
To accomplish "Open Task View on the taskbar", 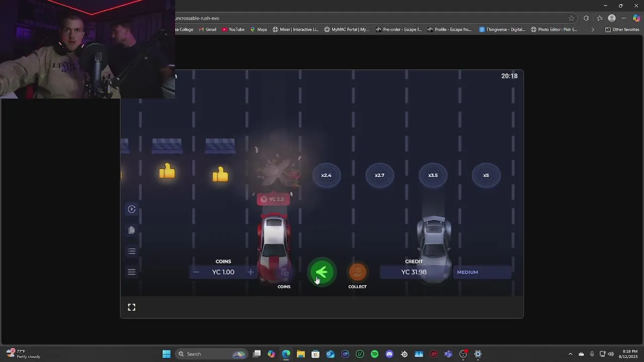I will pos(257,354).
